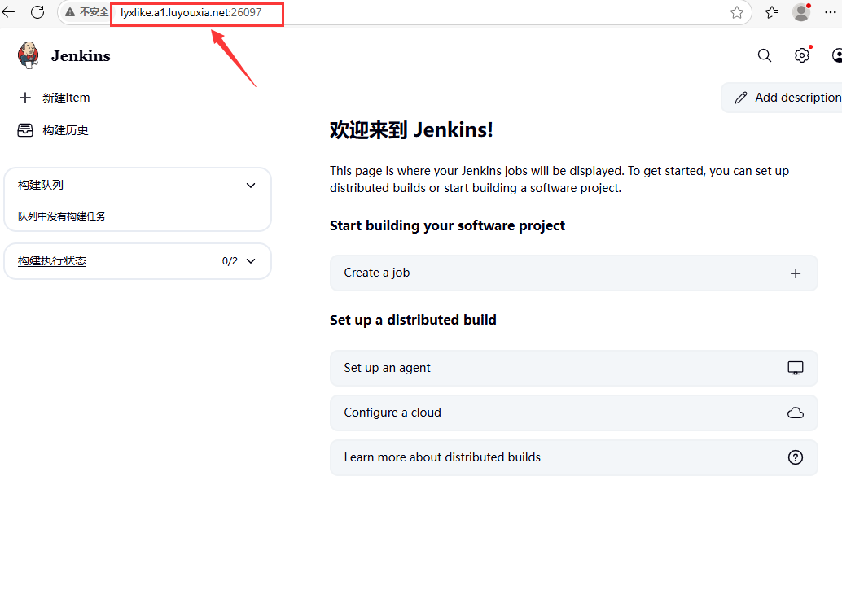Click the plus icon beside 新建Item
Image resolution: width=842 pixels, height=616 pixels.
pyautogui.click(x=24, y=98)
